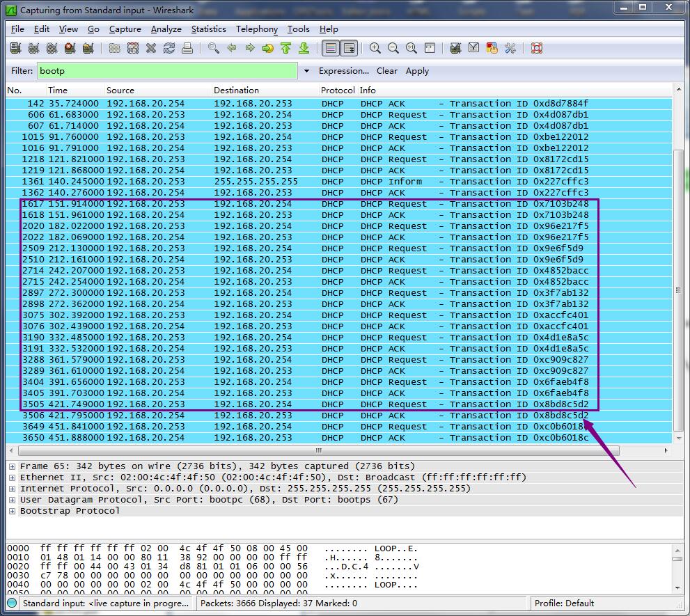Open the Go menu

(x=93, y=29)
